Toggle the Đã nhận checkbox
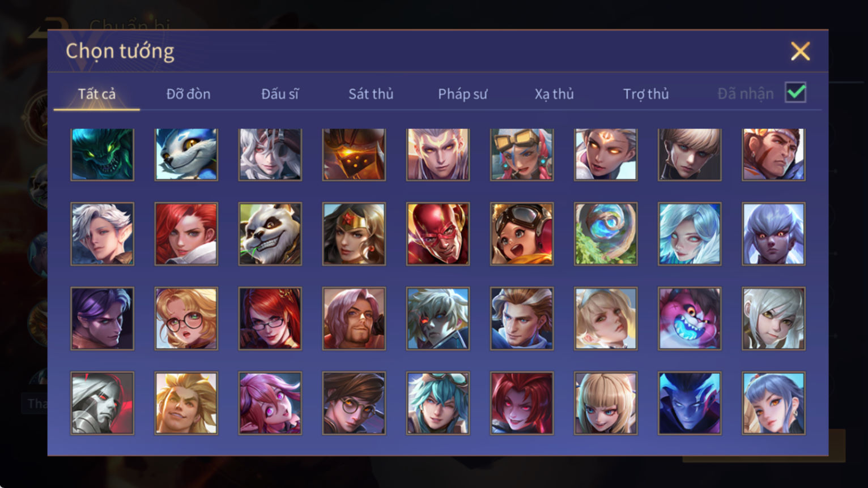Viewport: 868px width, 488px height. [795, 92]
